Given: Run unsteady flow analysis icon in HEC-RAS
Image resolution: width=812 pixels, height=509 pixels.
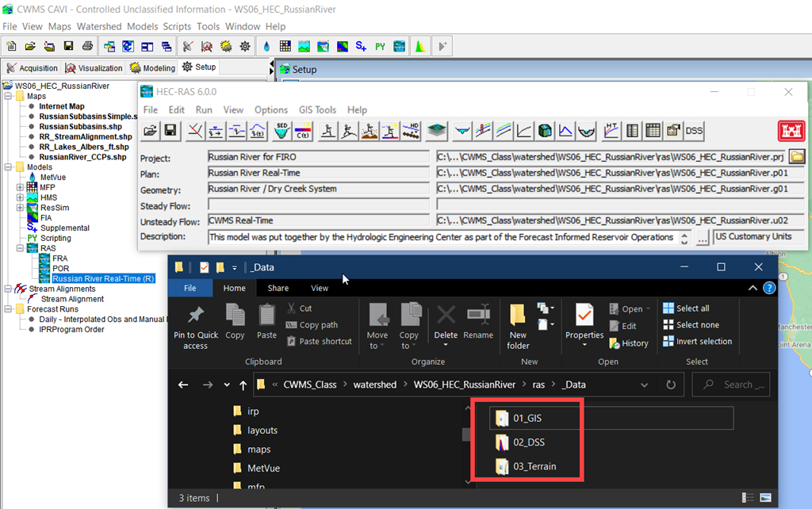Looking at the screenshot, I should click(349, 131).
